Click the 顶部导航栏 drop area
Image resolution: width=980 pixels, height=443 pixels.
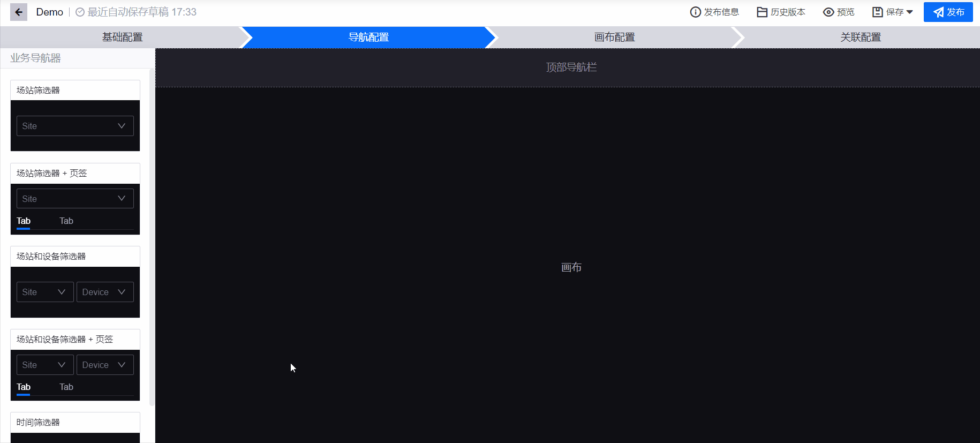tap(571, 67)
